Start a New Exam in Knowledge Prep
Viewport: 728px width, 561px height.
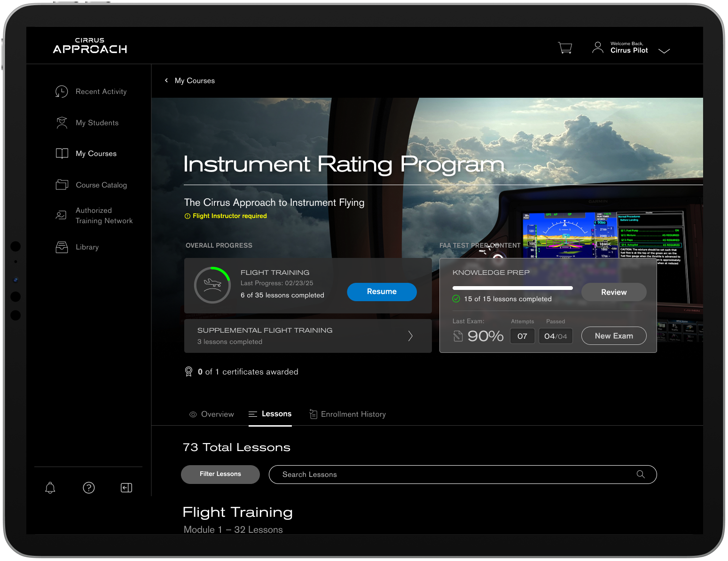coord(614,335)
